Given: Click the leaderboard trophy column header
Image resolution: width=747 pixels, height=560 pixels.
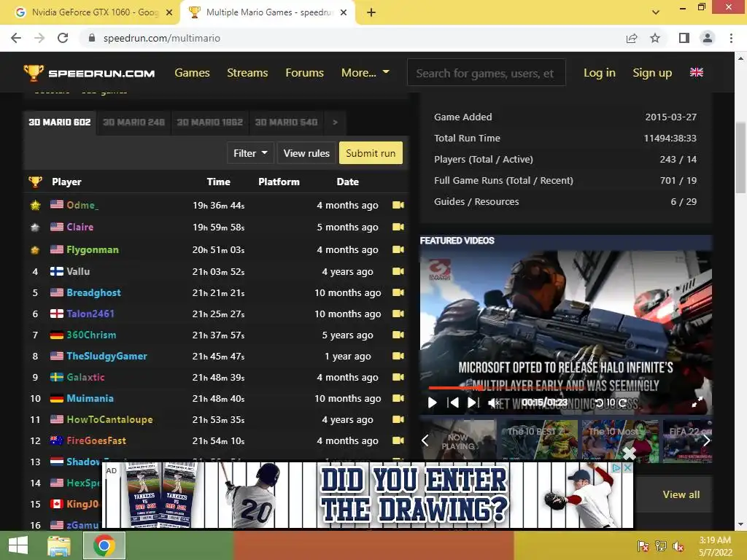Looking at the screenshot, I should pyautogui.click(x=35, y=182).
